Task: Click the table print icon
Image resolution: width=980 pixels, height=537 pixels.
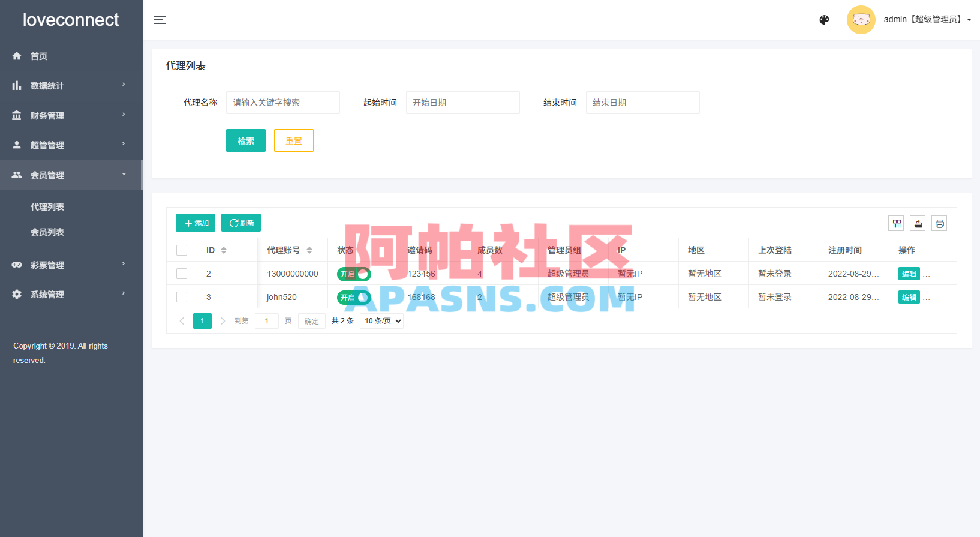Action: coord(940,223)
